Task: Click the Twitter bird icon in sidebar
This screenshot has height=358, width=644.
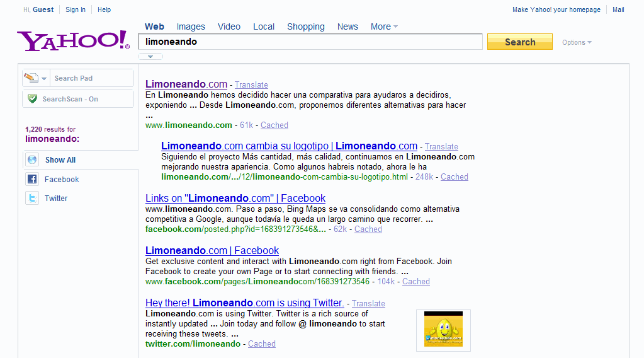Action: pos(32,198)
